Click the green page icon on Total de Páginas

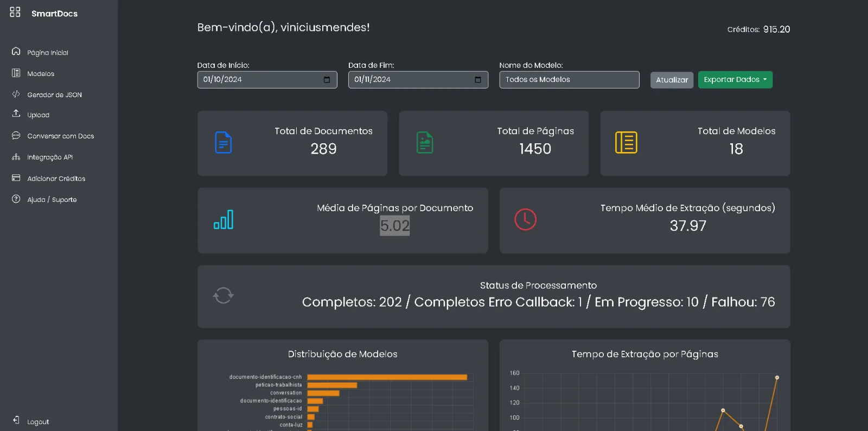[425, 143]
